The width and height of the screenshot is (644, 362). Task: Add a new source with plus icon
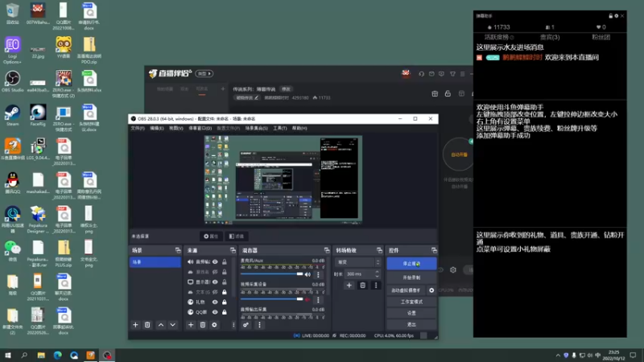[191, 325]
